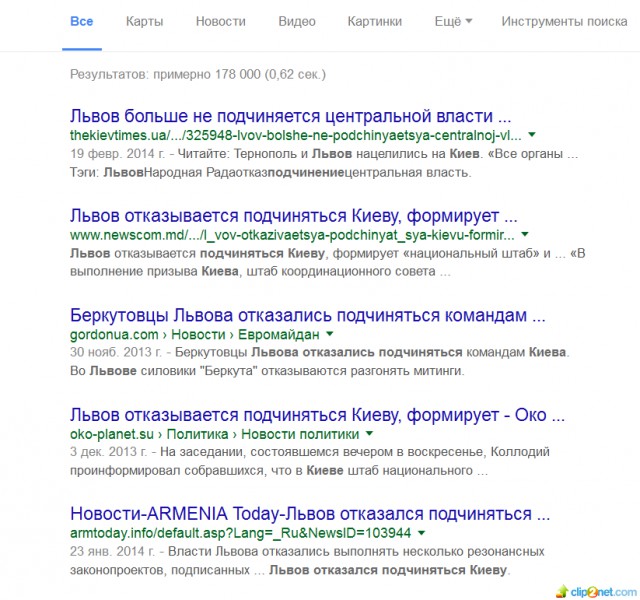
Task: Click the snippet line starting with Тэги:
Action: tap(271, 173)
